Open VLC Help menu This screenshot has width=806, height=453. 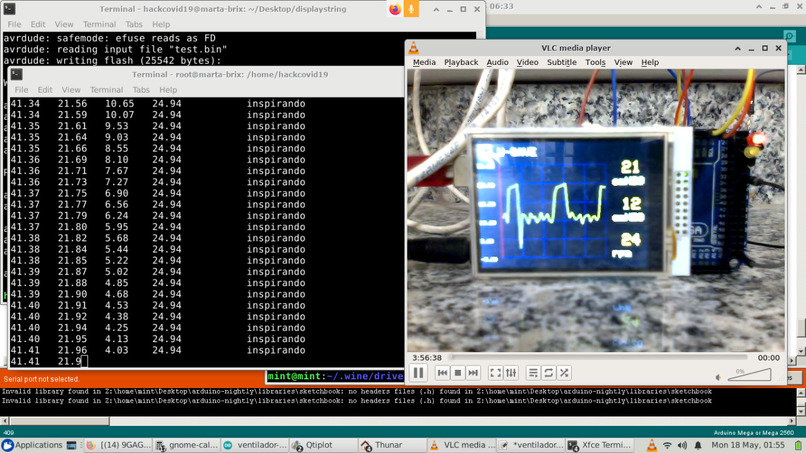click(x=650, y=62)
